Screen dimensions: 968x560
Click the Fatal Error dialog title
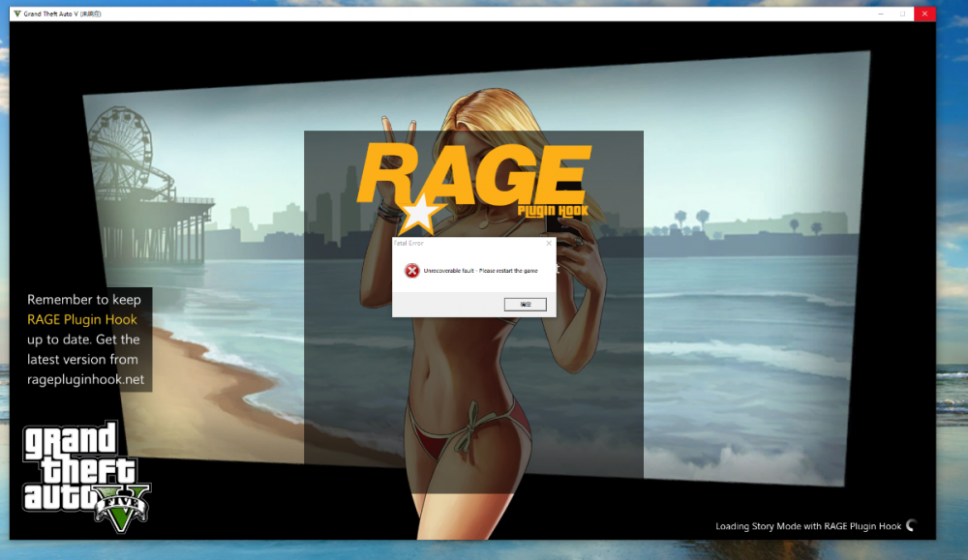click(408, 244)
